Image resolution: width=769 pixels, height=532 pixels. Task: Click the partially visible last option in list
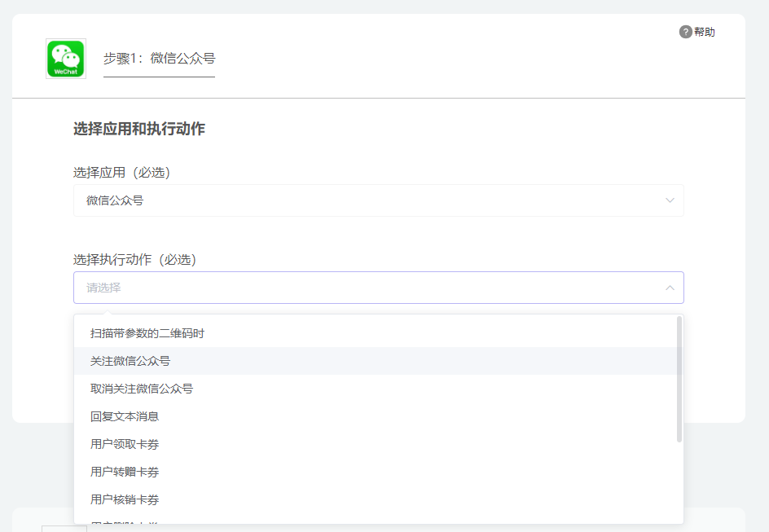pyautogui.click(x=124, y=521)
